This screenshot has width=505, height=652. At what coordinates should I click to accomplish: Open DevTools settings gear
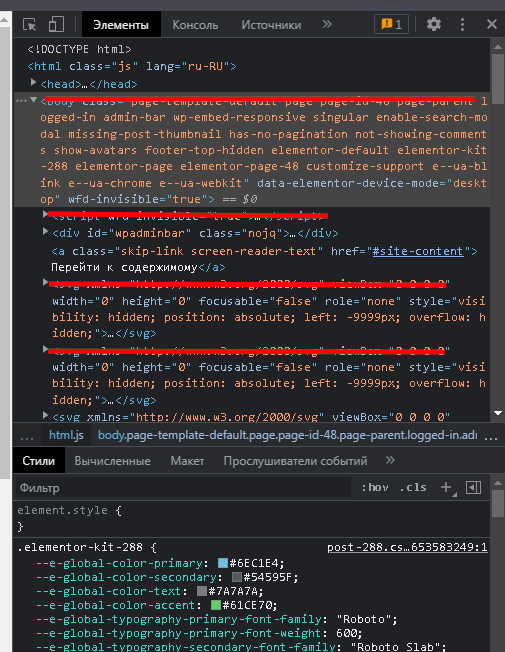click(x=433, y=24)
